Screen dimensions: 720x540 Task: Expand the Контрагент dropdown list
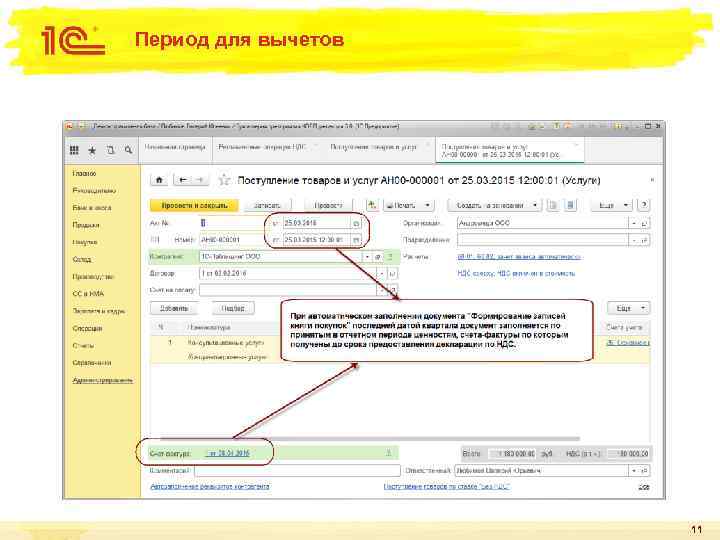tap(367, 257)
